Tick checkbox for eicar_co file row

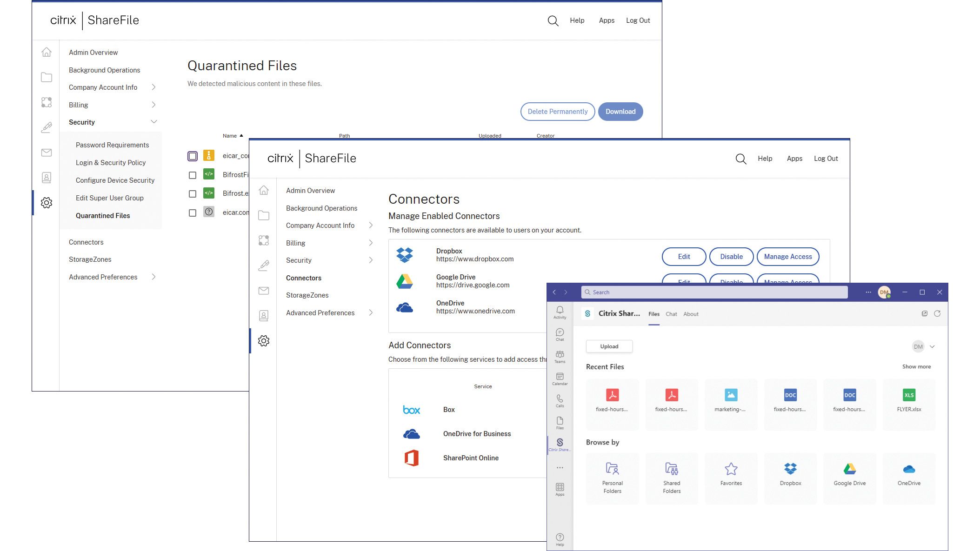(x=193, y=156)
